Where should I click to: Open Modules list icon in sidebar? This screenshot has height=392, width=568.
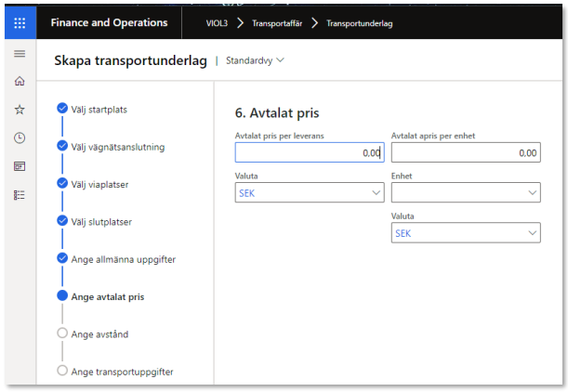click(x=20, y=194)
